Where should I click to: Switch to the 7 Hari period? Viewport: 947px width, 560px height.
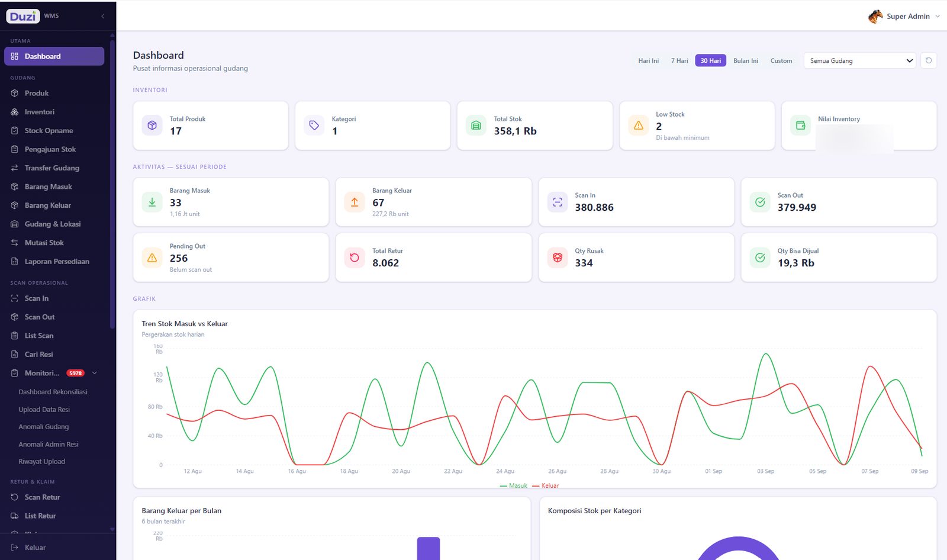click(679, 60)
